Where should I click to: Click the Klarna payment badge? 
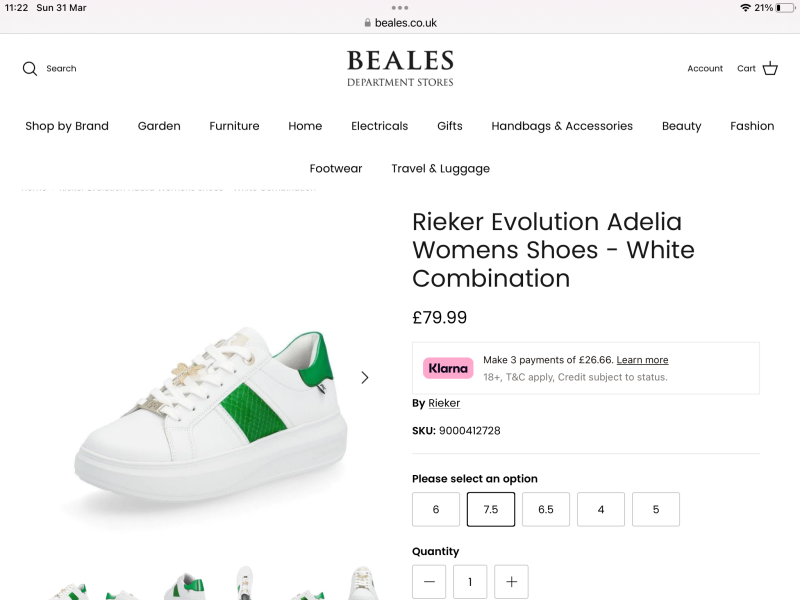coord(448,368)
